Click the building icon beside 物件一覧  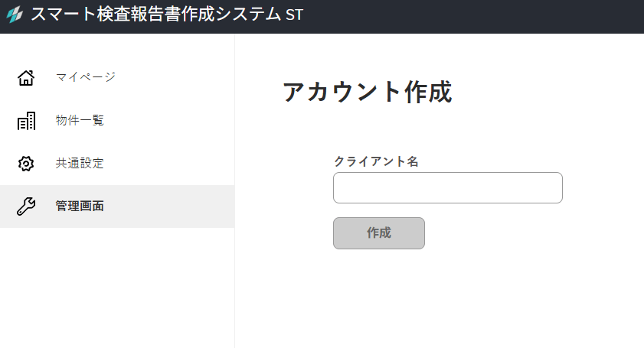click(26, 121)
